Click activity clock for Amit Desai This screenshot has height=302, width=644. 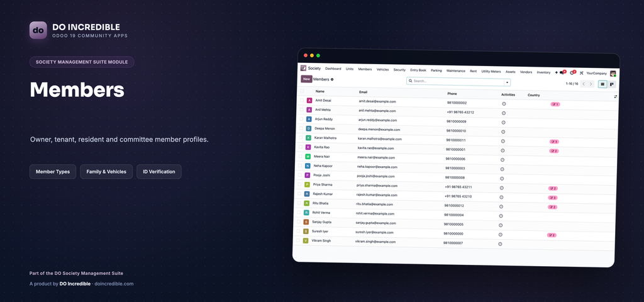click(x=504, y=104)
